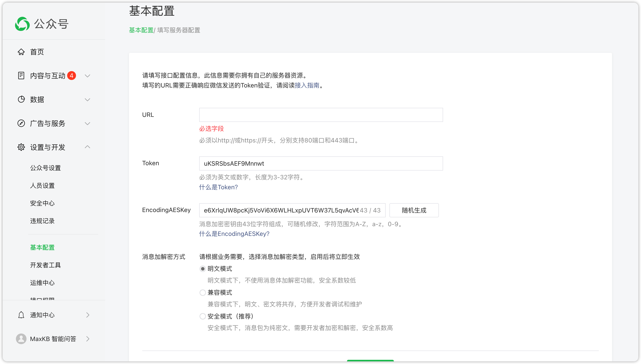Open the 什么是Token? link

point(218,187)
